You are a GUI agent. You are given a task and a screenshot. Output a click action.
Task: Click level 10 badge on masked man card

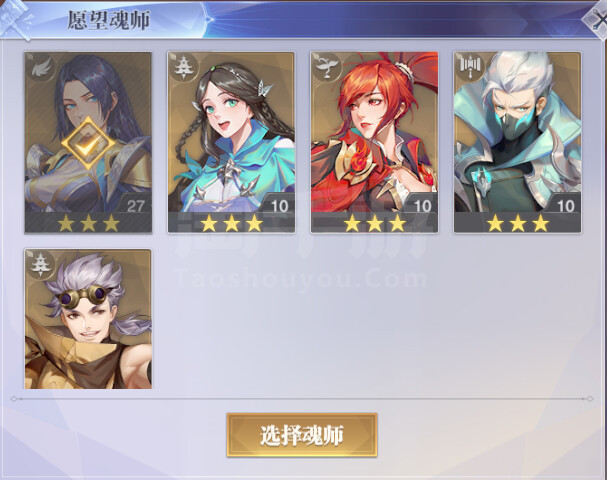[x=565, y=206]
